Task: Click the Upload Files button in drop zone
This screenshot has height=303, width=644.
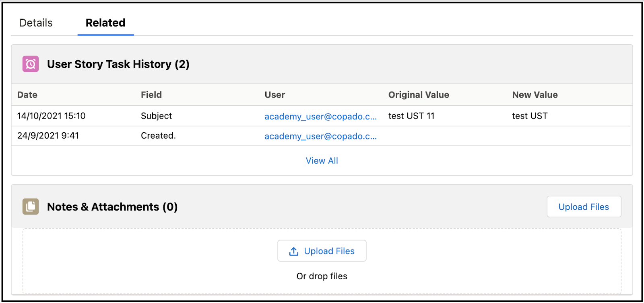Action: (x=322, y=251)
